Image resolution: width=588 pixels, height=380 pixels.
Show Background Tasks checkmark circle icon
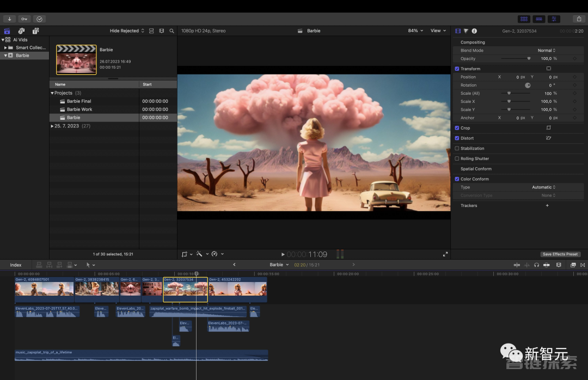point(39,19)
